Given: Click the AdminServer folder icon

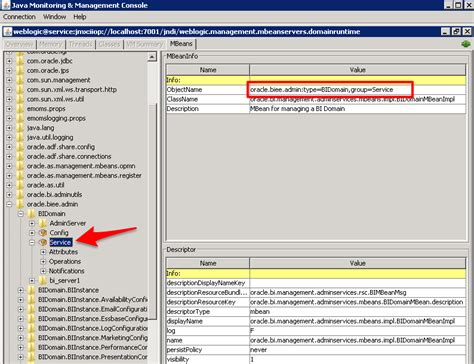Looking at the screenshot, I should (x=42, y=223).
